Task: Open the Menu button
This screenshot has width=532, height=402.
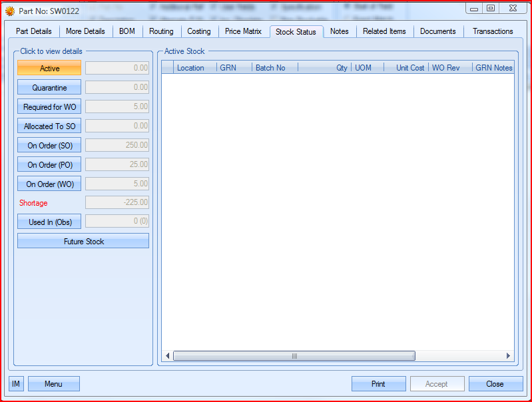Action: [x=53, y=384]
